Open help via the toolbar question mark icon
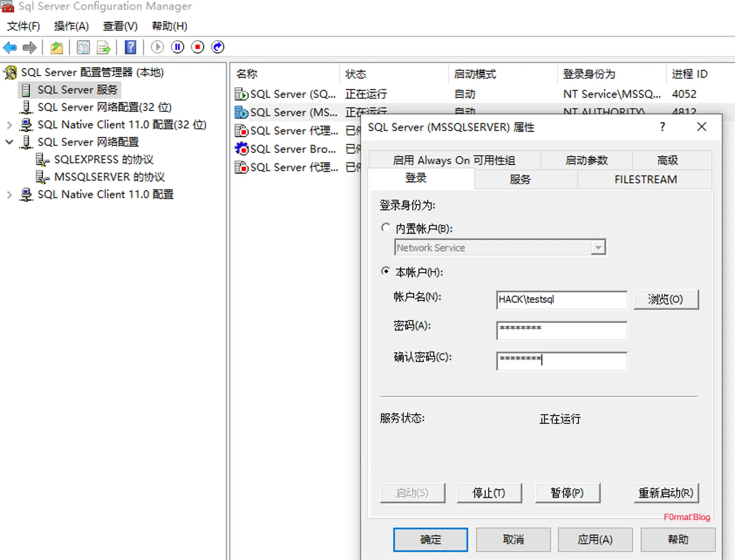This screenshot has height=560, width=735. coord(130,47)
